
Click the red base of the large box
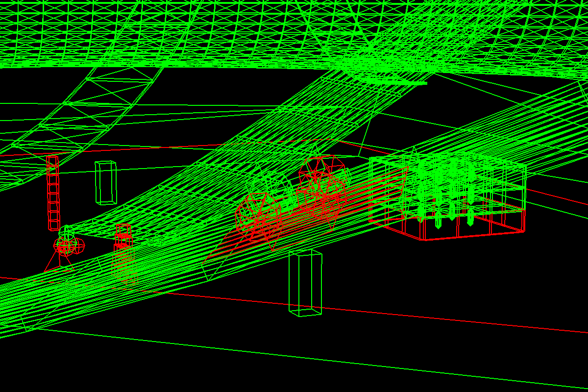(470, 234)
